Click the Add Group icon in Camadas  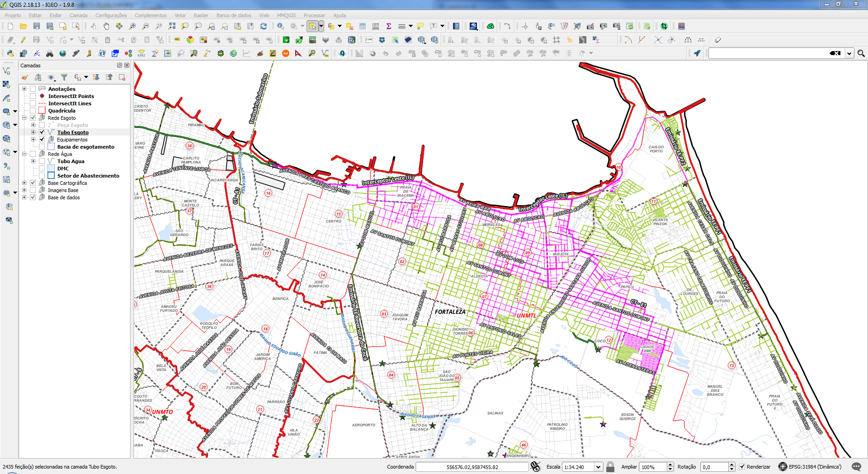point(38,77)
